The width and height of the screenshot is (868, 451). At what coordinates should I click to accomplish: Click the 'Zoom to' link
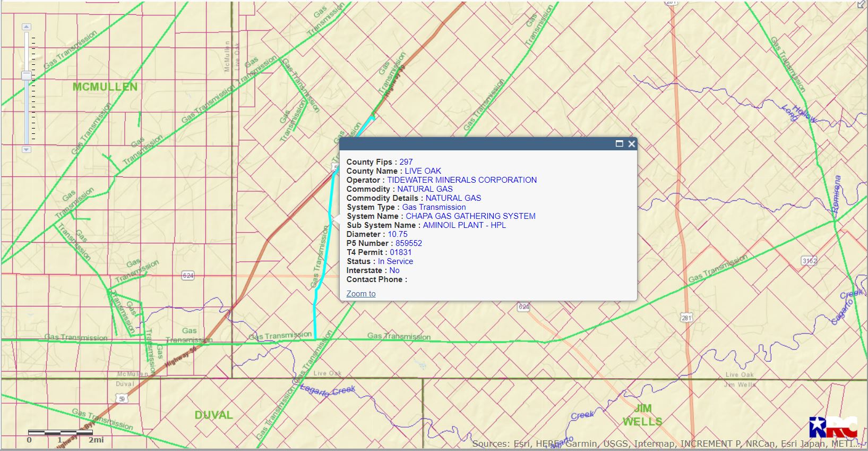360,294
